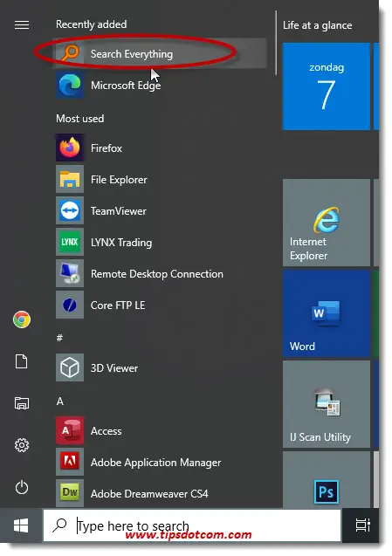
Task: Click the '#' letter group header
Action: pos(59,338)
